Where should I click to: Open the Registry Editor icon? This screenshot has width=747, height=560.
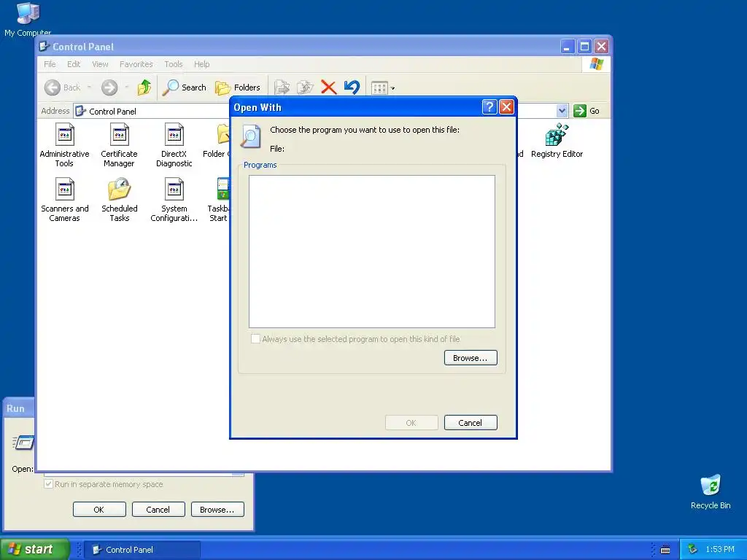click(557, 141)
